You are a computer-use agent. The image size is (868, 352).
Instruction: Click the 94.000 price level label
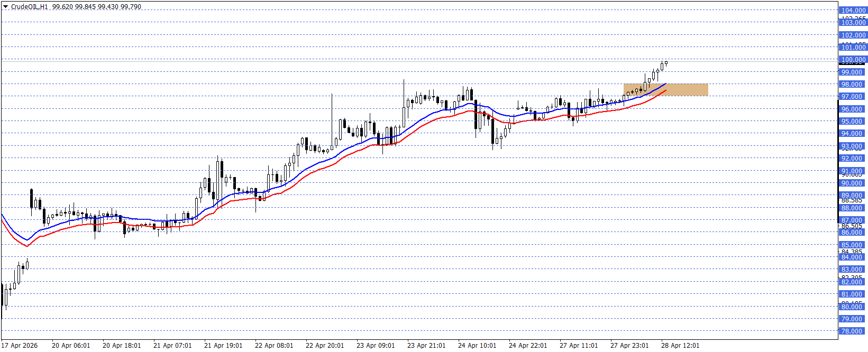(x=853, y=134)
